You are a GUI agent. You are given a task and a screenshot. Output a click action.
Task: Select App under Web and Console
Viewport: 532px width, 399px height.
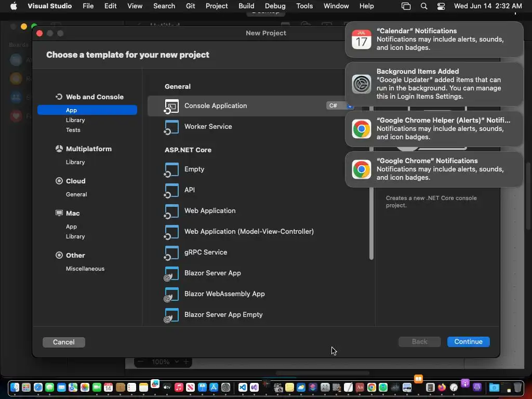[87, 110]
